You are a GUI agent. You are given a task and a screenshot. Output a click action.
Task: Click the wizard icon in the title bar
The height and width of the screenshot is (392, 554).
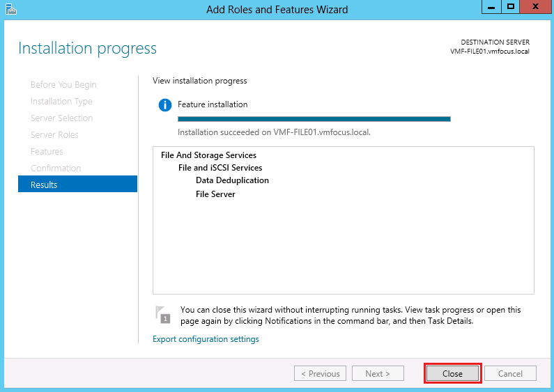point(10,9)
